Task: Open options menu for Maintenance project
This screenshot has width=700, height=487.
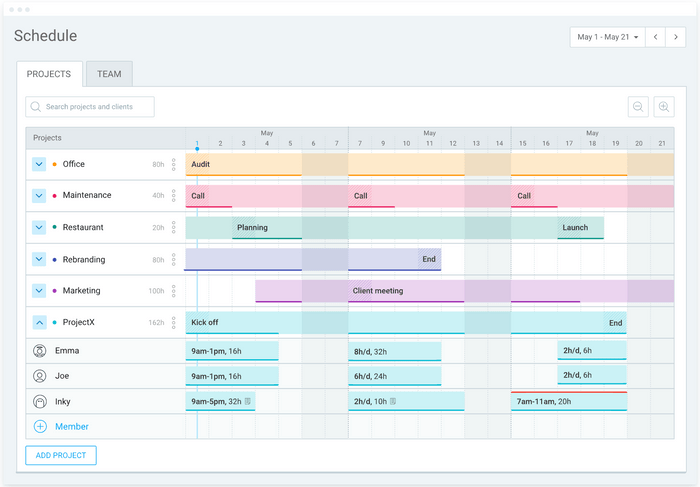Action: pyautogui.click(x=174, y=196)
